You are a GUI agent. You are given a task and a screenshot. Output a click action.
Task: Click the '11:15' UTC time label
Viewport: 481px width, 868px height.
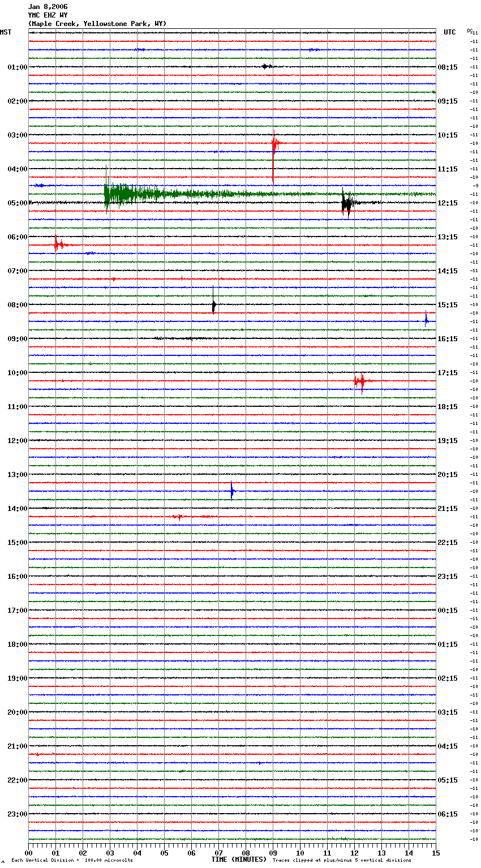tap(448, 169)
